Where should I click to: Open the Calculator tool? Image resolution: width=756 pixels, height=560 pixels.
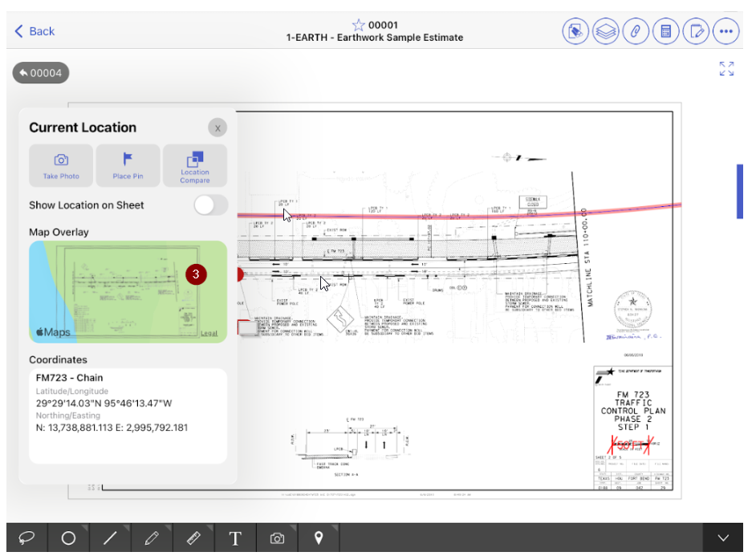pos(666,31)
